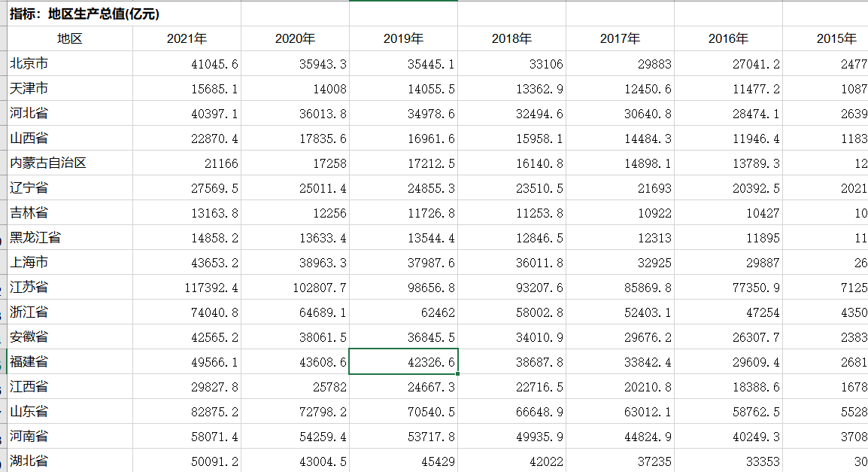This screenshot has width=868, height=472.
Task: Select Tianjin 2021 value 15685.1
Action: tap(187, 89)
